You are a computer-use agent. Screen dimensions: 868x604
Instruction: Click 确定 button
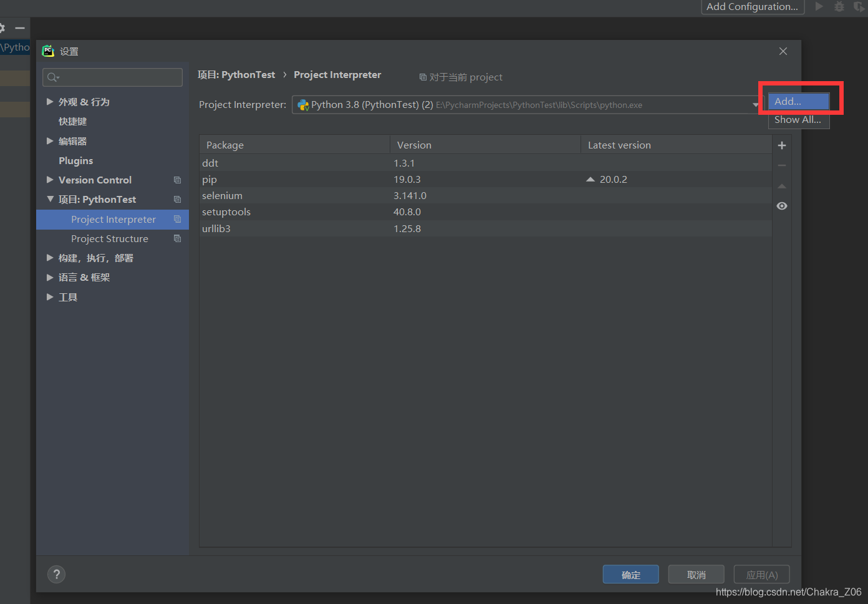click(630, 575)
